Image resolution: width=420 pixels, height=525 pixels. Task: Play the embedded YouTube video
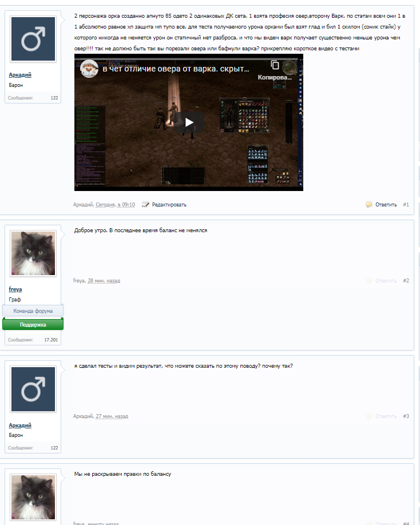[189, 122]
